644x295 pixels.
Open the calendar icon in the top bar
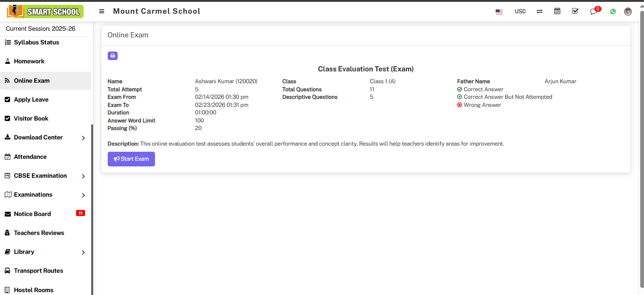click(557, 10)
